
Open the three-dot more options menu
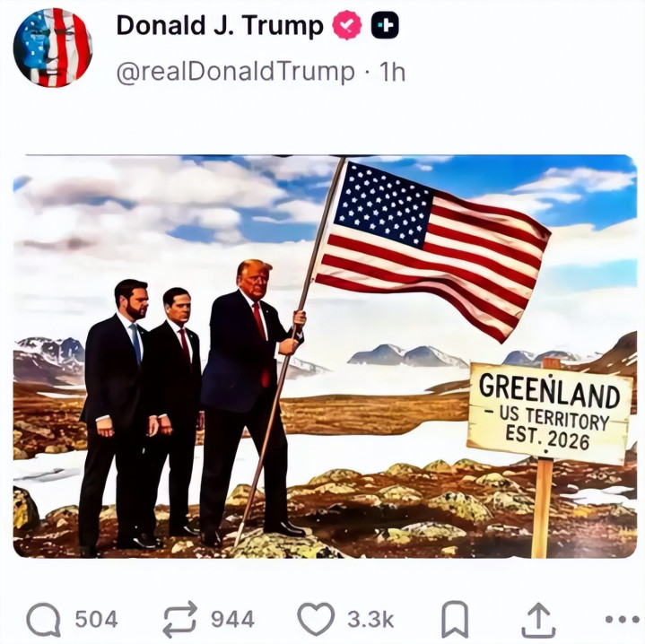pyautogui.click(x=623, y=619)
